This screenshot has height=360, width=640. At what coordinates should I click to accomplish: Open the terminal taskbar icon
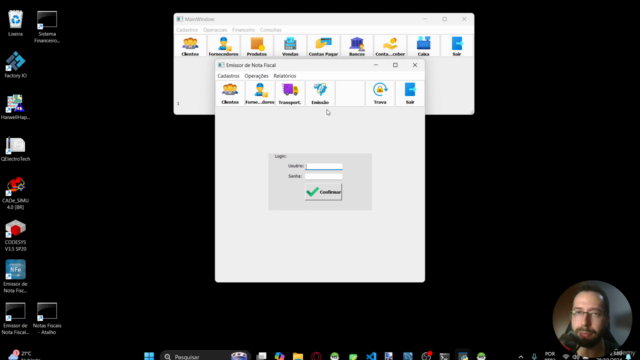(444, 356)
